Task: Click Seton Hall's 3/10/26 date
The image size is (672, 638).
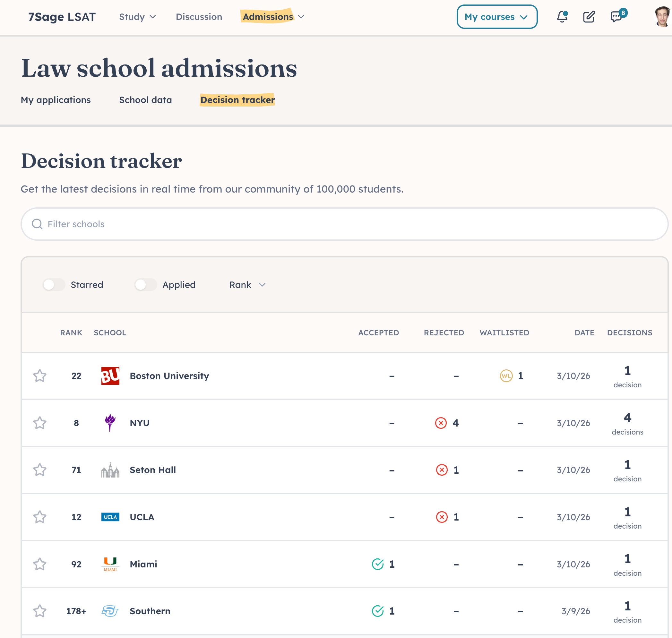Action: [x=573, y=470]
